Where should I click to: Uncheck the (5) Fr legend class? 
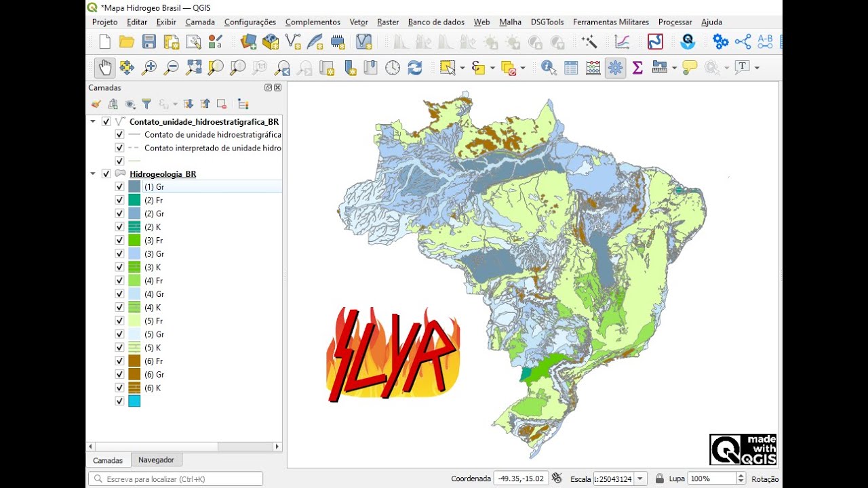click(119, 321)
